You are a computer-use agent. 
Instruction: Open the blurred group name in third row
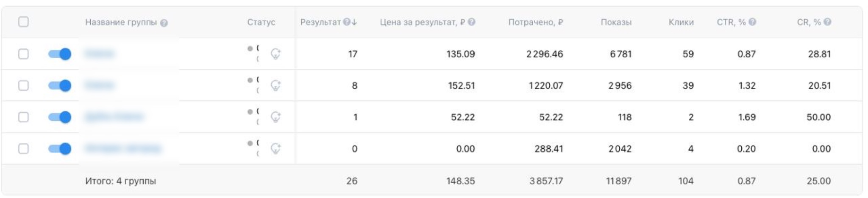coord(114,117)
